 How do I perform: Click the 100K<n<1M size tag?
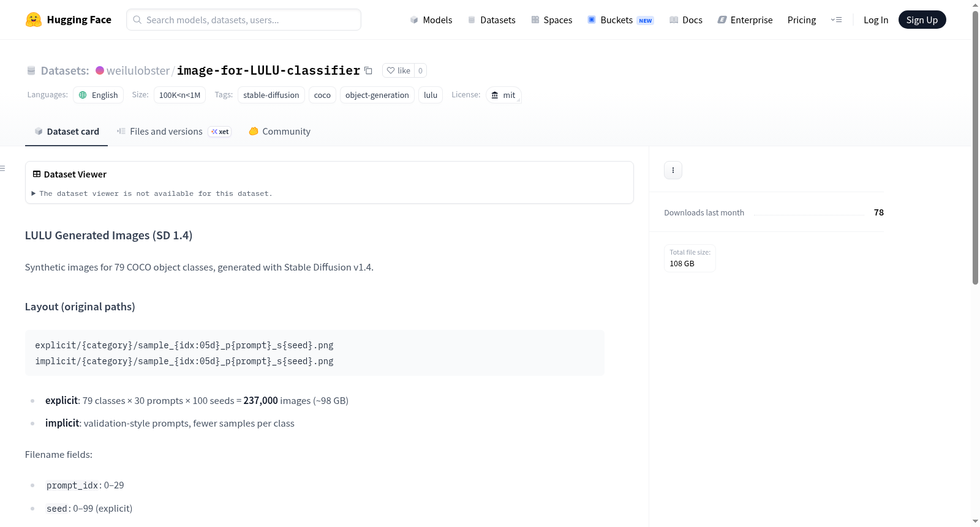tap(179, 95)
